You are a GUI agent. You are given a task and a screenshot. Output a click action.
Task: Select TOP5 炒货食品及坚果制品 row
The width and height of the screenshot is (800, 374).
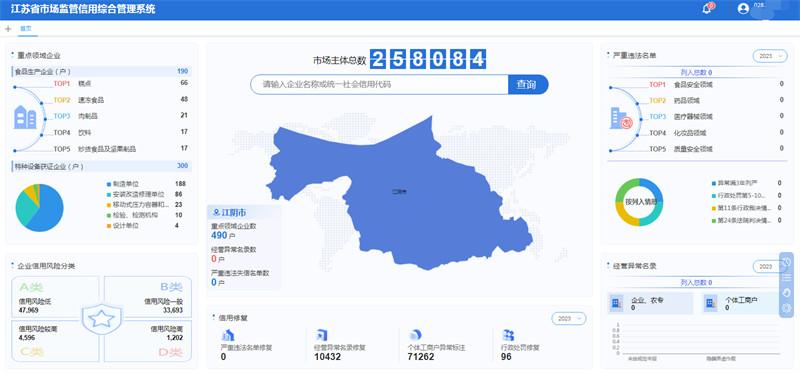pos(120,149)
